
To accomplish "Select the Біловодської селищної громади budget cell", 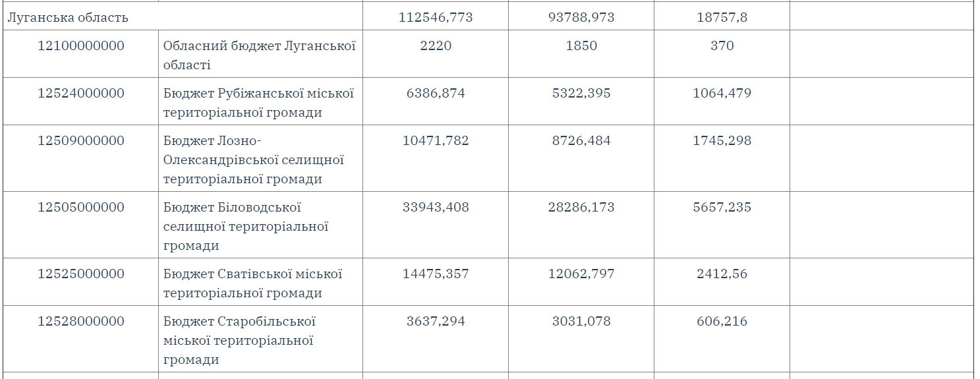I will point(246,226).
